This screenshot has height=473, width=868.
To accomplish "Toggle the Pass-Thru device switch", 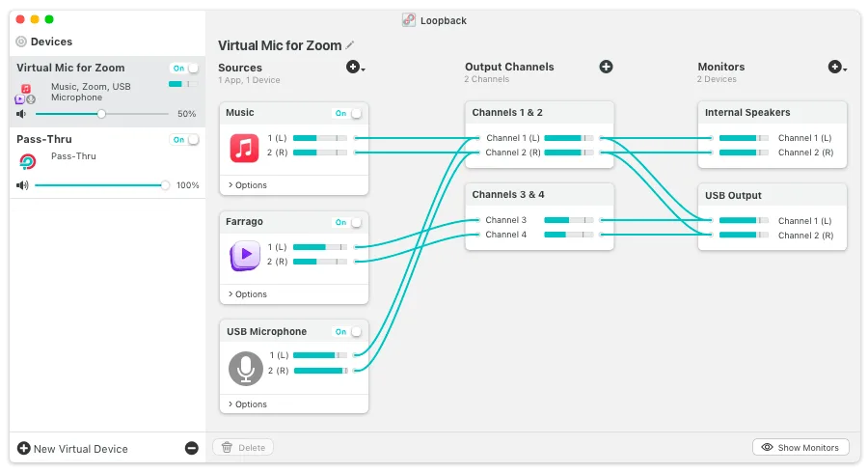I will [x=184, y=140].
